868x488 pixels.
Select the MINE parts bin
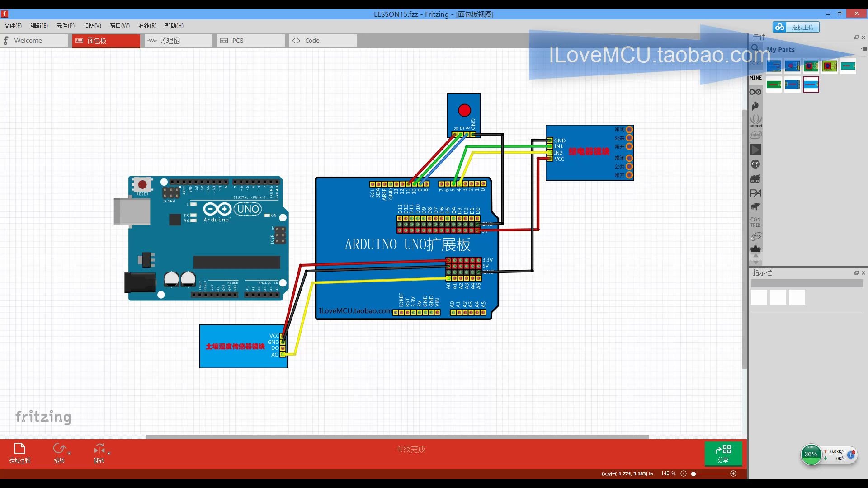point(755,78)
